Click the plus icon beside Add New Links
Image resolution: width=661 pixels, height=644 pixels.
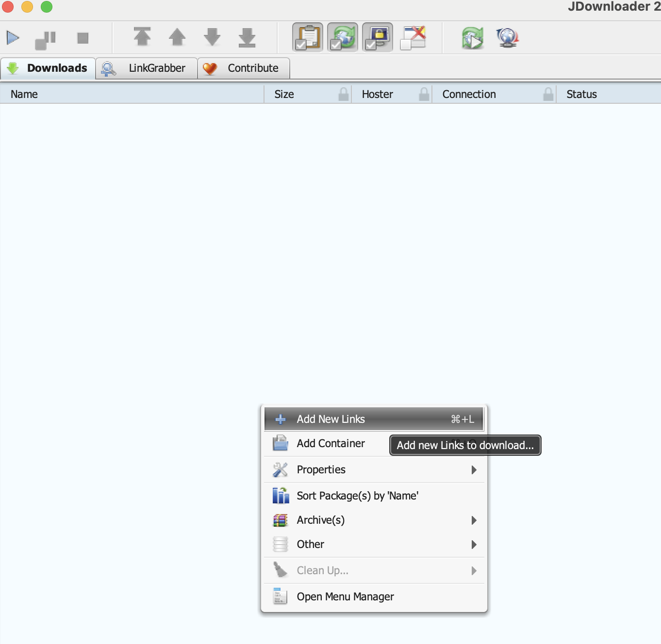(281, 419)
